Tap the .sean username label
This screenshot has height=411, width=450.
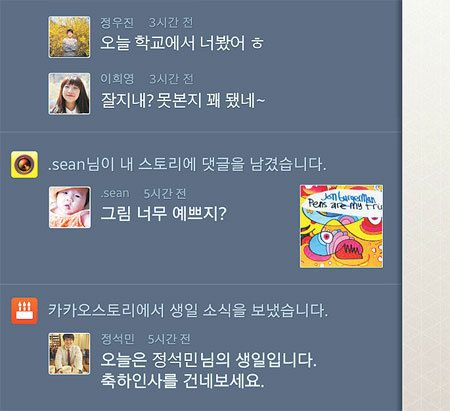(115, 193)
